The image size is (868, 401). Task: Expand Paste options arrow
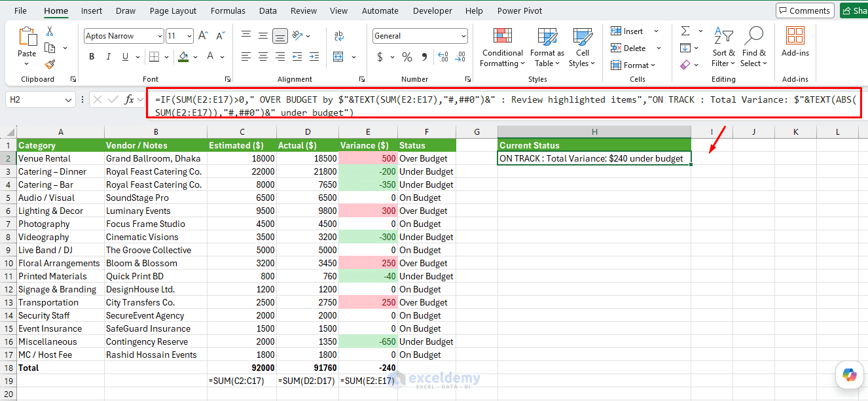coord(27,63)
